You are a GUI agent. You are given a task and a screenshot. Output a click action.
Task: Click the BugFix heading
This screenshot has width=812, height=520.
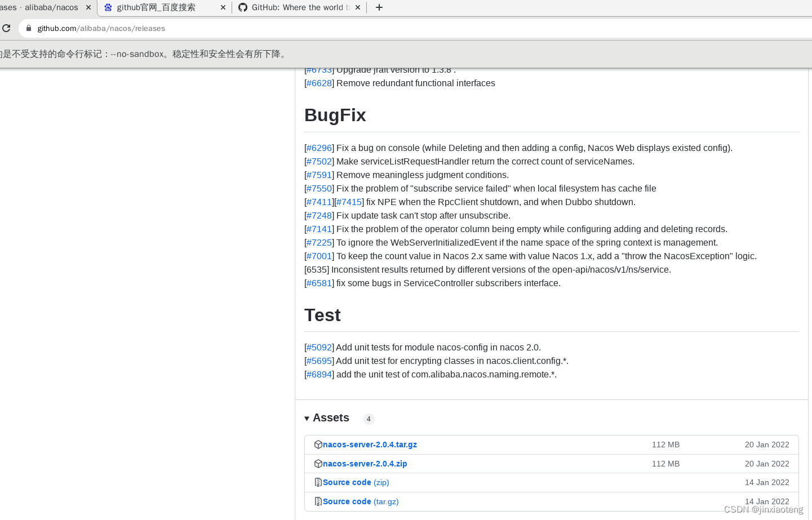pos(335,115)
